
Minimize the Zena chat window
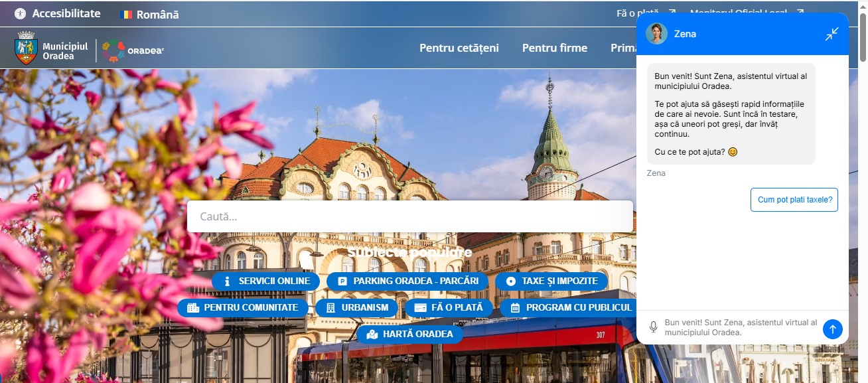(832, 34)
